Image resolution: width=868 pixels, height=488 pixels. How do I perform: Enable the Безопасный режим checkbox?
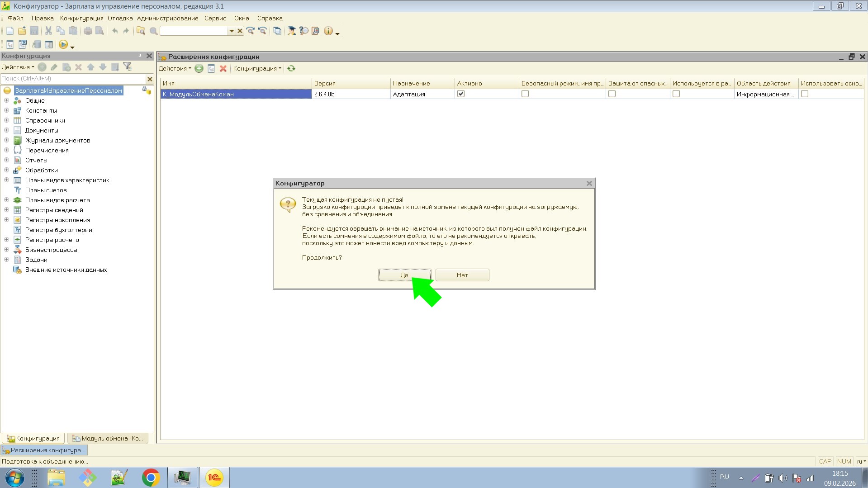[525, 94]
